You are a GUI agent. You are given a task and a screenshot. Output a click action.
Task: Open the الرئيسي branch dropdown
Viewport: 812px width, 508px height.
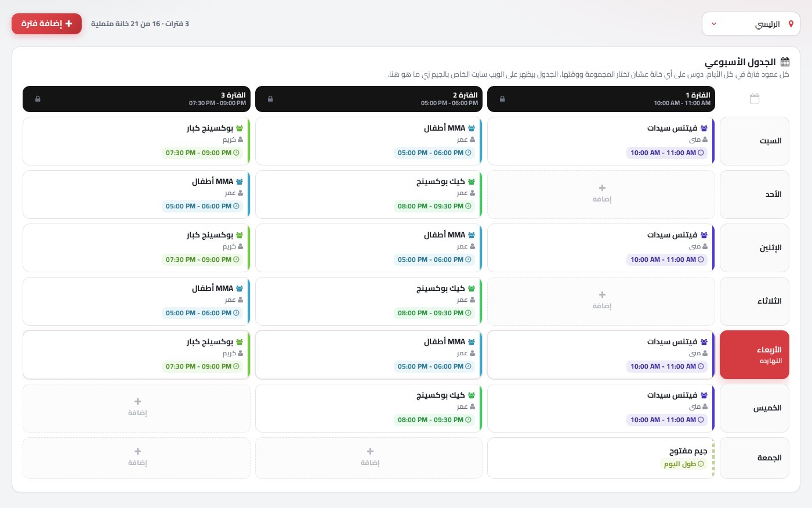pyautogui.click(x=751, y=24)
